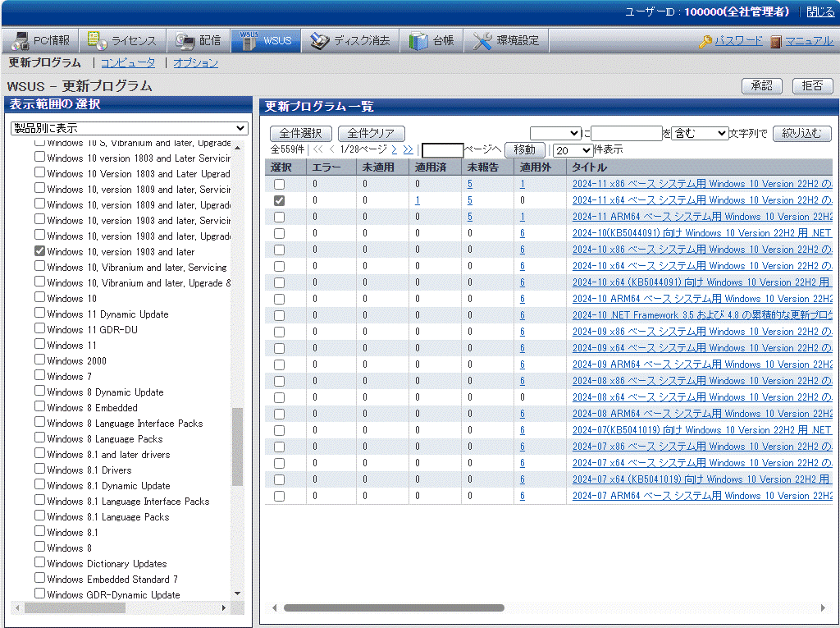Click 適用済 count 1 for 2024-11 x64

click(x=418, y=200)
